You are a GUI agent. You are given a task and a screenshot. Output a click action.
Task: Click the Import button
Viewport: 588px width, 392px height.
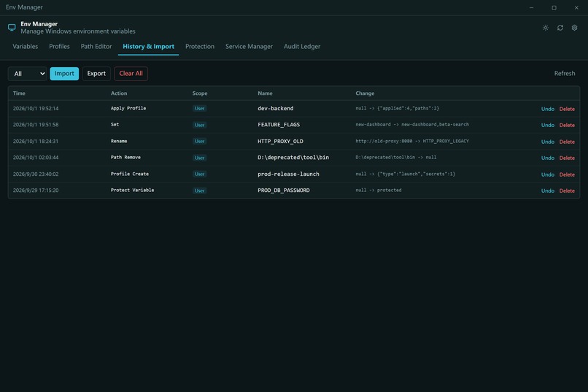[x=64, y=74]
